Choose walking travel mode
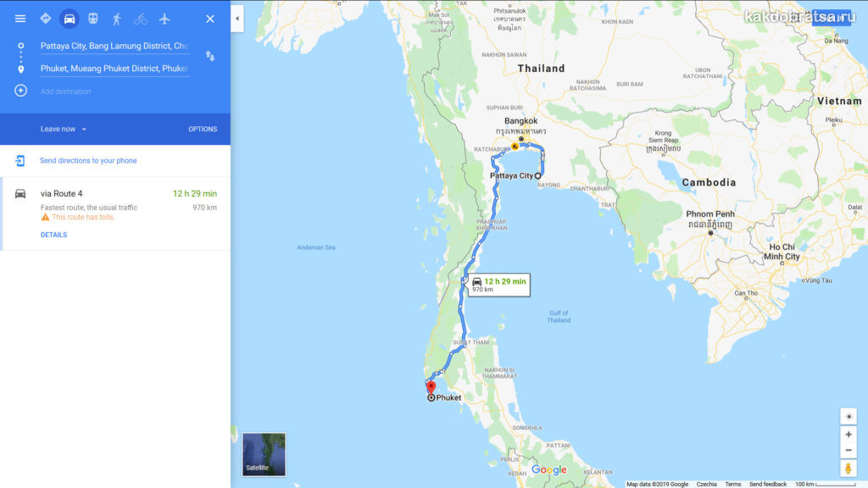The height and width of the screenshot is (488, 868). click(117, 19)
